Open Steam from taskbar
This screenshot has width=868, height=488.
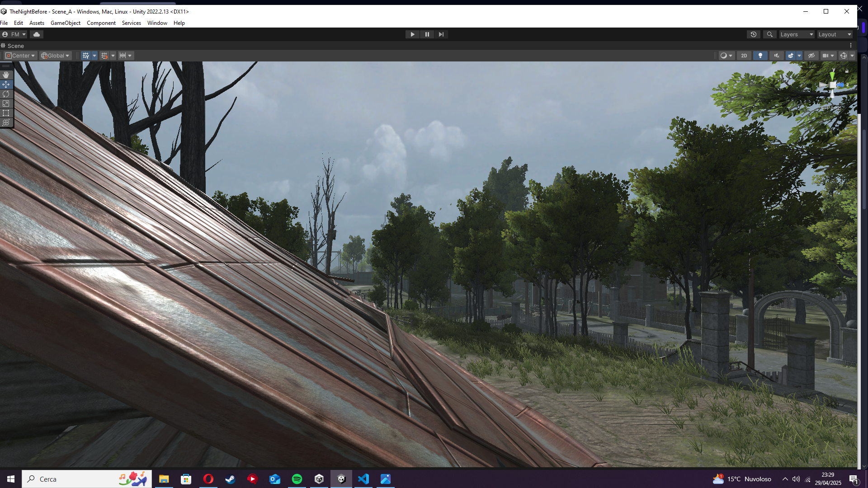click(230, 479)
